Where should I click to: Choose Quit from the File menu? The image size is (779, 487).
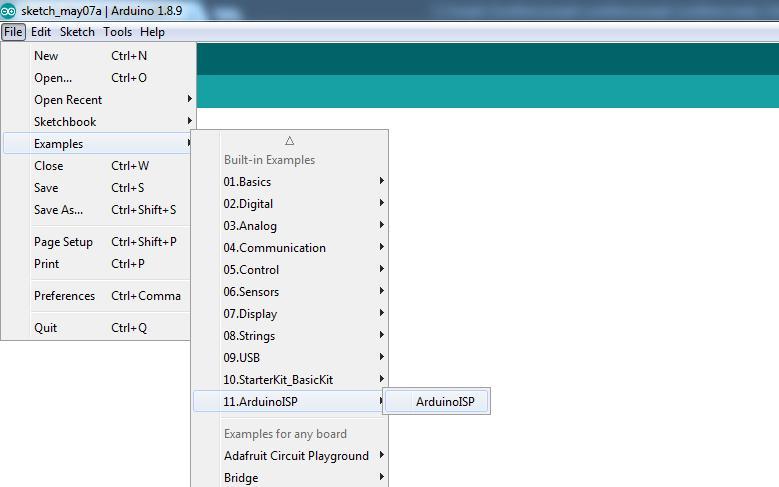coord(97,327)
